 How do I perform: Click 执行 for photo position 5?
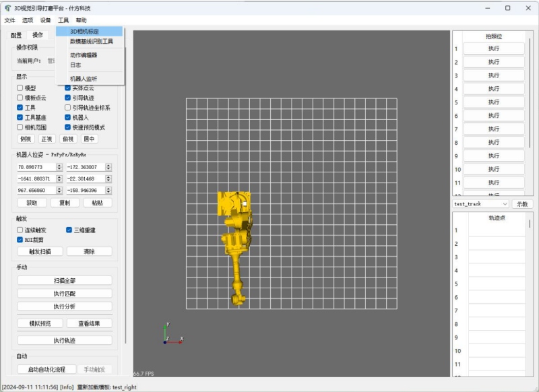[493, 102]
